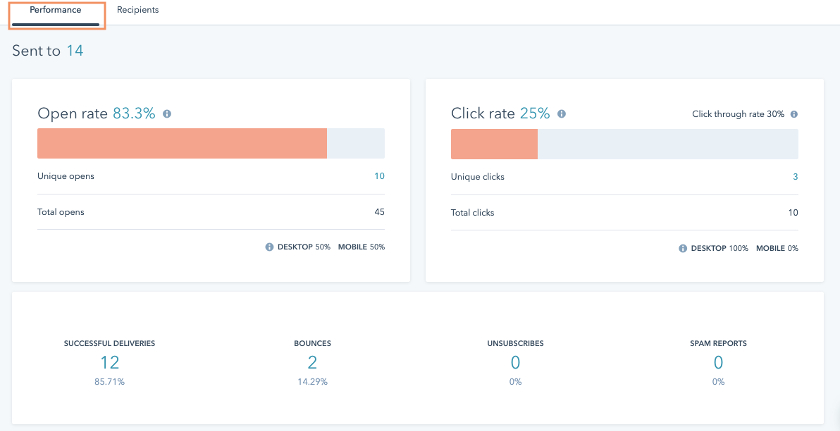Click the Click rate 25% percentage
840x431 pixels.
pos(535,114)
